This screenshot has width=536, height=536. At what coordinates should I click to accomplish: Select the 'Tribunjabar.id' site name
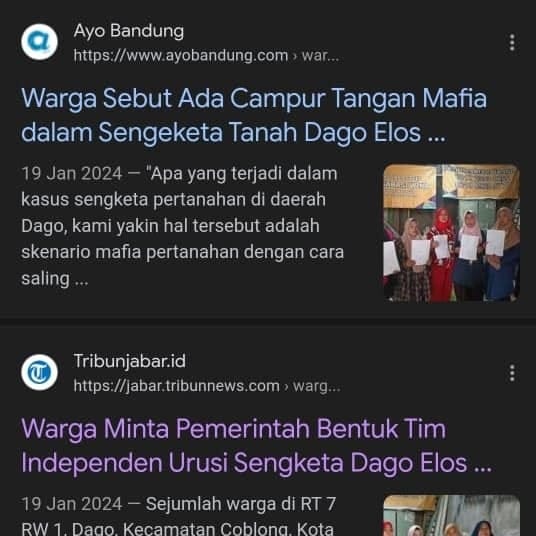point(130,361)
